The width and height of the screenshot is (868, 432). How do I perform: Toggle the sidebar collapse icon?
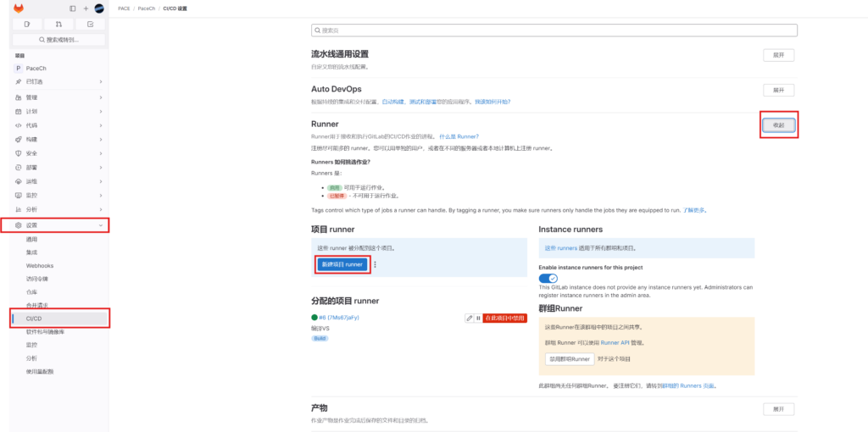click(x=73, y=8)
